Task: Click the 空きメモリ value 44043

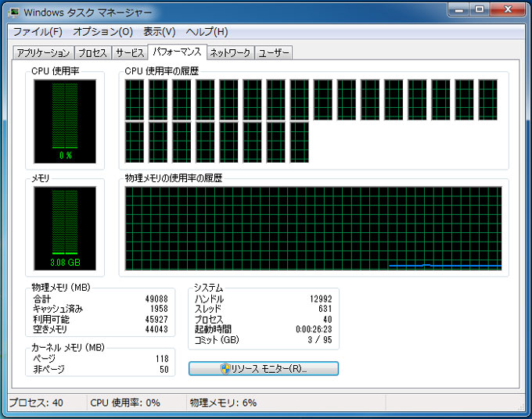Action: (x=156, y=329)
